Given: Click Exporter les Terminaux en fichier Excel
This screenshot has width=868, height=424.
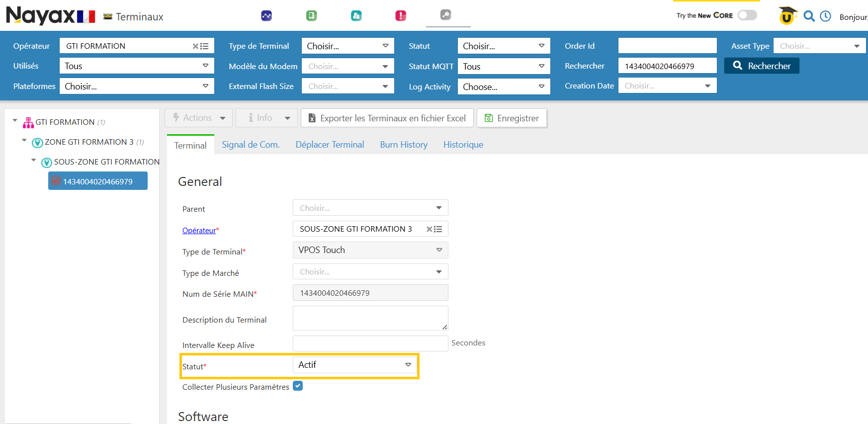Looking at the screenshot, I should [x=387, y=118].
